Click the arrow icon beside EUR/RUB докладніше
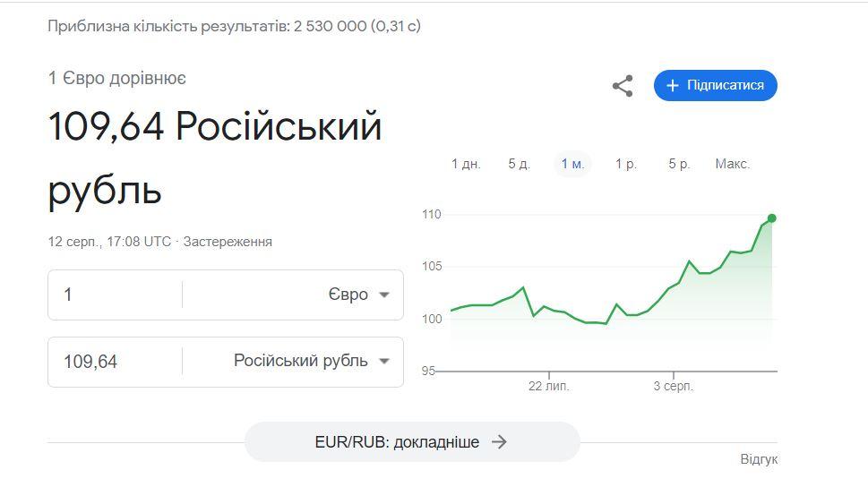Viewport: 868px width, 504px height. pos(500,442)
